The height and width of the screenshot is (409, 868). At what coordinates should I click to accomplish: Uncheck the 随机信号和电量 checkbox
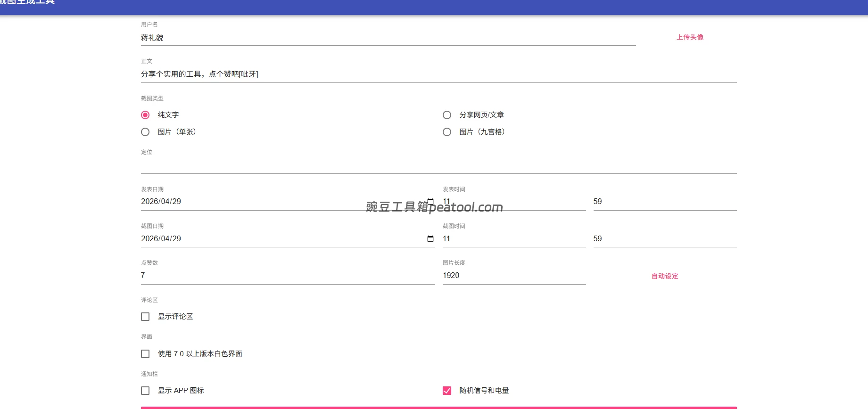[447, 391]
